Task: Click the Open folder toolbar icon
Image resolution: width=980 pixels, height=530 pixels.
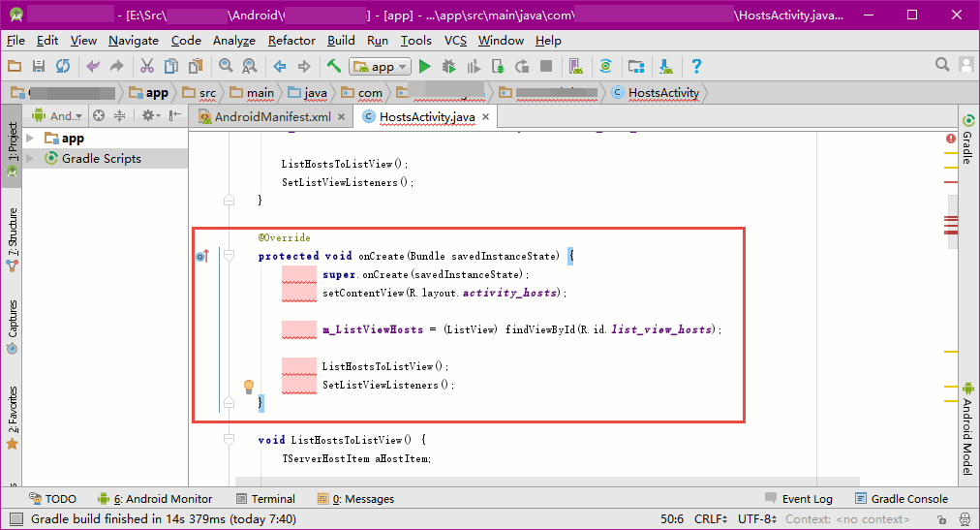Action: tap(15, 66)
